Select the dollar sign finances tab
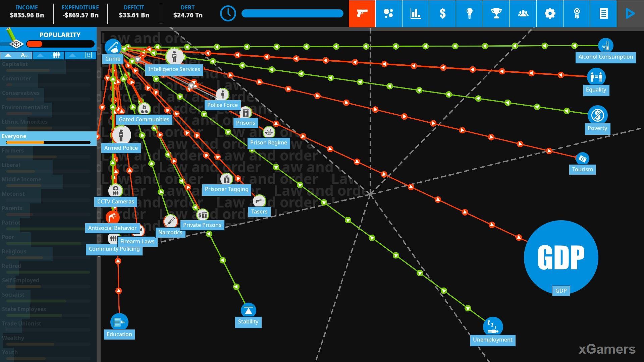The width and height of the screenshot is (644, 362). click(442, 13)
